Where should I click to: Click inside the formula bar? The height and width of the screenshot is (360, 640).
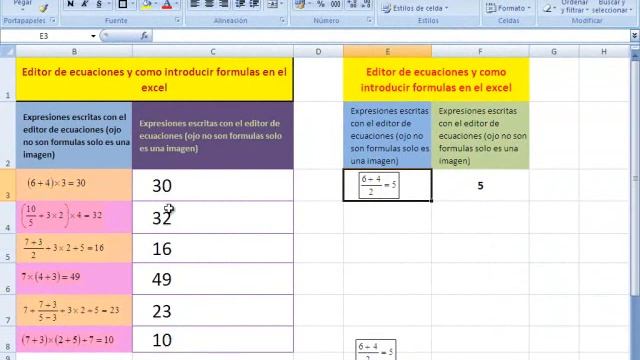(391, 36)
